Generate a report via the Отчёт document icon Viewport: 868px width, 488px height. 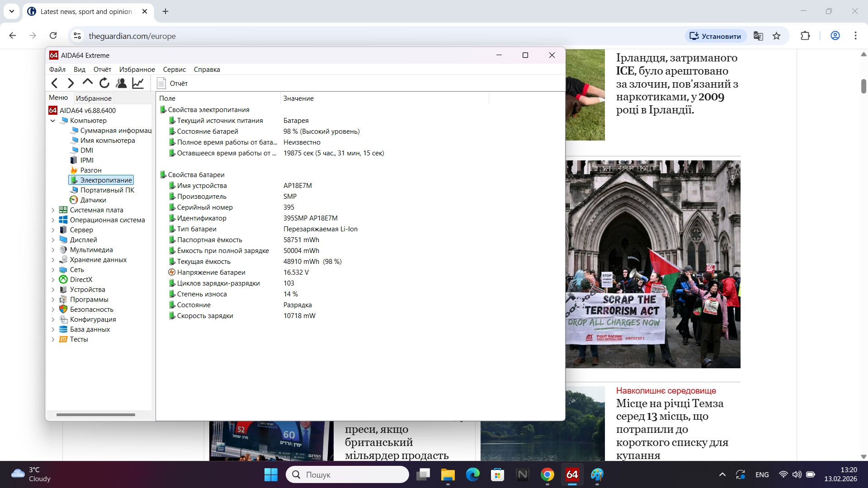coord(161,83)
